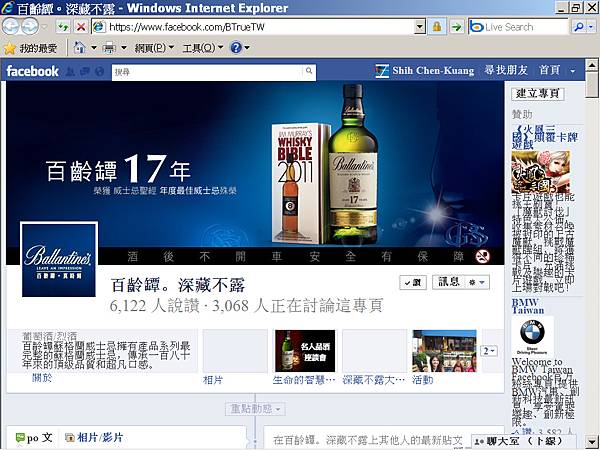Click the Help question mark icon
This screenshot has width=600, height=450.
(x=236, y=47)
